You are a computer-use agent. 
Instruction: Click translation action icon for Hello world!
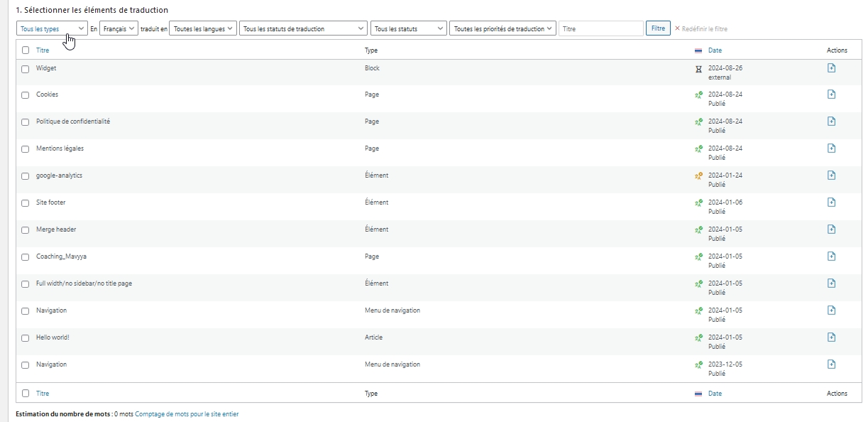pyautogui.click(x=831, y=337)
